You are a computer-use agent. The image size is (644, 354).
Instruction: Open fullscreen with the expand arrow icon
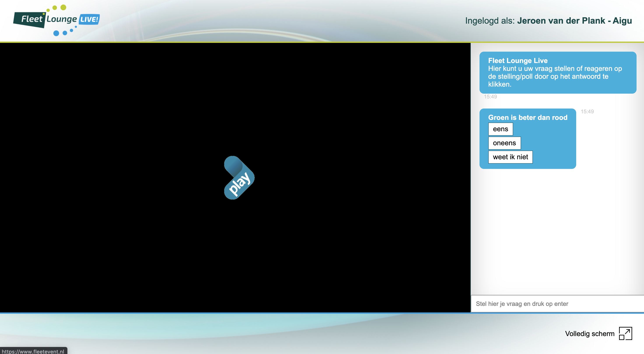coord(625,333)
